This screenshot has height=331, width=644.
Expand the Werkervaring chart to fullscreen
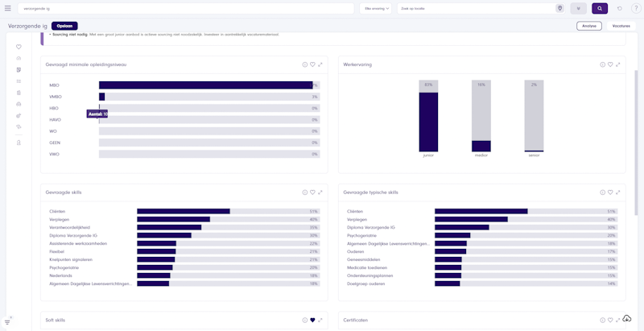(x=618, y=64)
